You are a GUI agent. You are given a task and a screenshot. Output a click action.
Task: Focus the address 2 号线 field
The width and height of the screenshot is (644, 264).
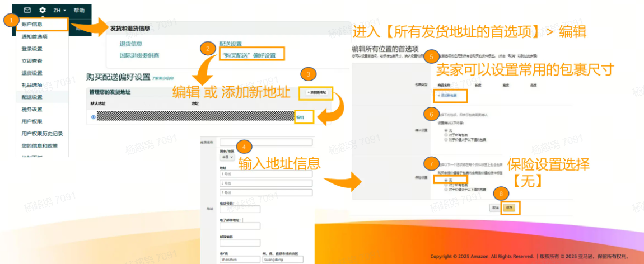click(266, 183)
